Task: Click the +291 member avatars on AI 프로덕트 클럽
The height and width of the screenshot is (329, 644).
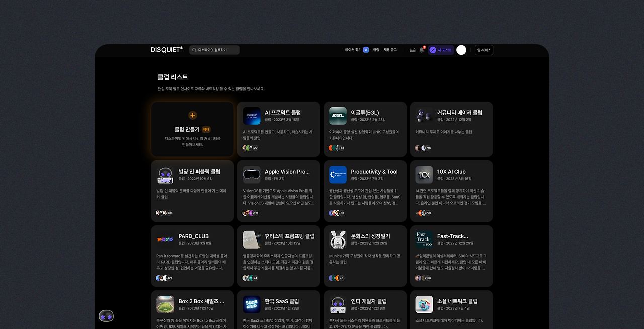Action: click(x=251, y=148)
